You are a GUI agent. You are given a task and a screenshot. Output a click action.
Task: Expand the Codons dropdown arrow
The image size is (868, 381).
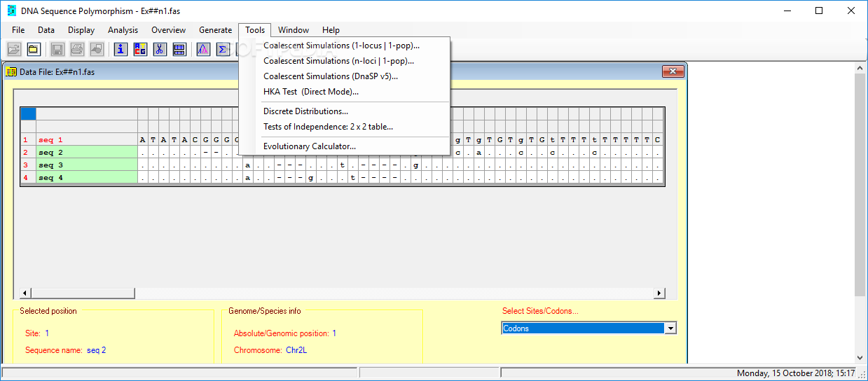coord(670,328)
